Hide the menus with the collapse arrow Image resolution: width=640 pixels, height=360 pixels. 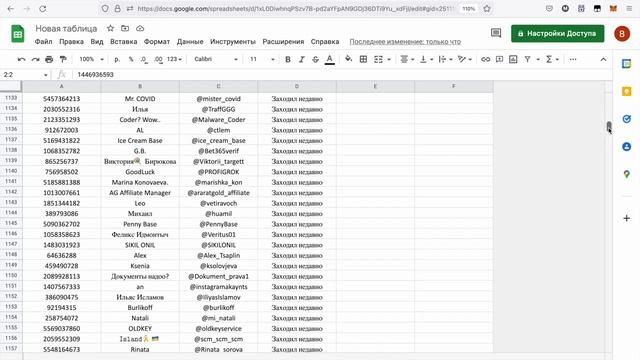click(x=603, y=60)
